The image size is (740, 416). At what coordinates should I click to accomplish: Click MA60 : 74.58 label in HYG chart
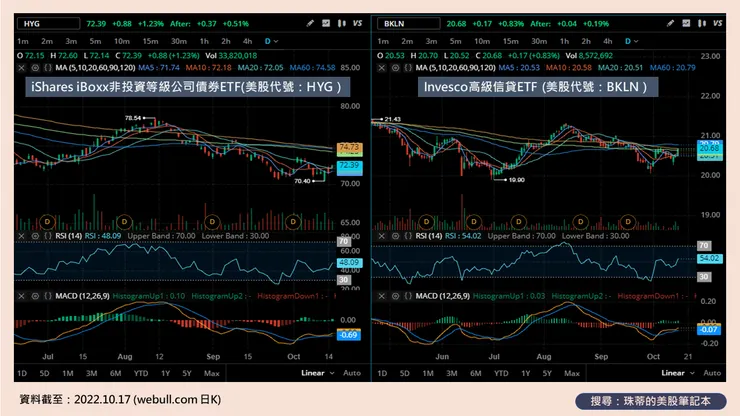click(x=312, y=68)
